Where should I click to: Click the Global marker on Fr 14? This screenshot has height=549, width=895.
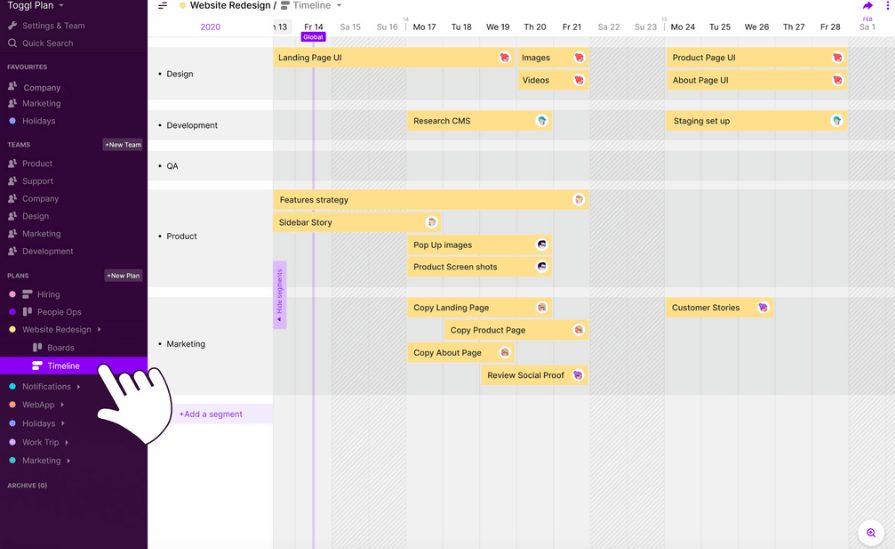point(313,37)
